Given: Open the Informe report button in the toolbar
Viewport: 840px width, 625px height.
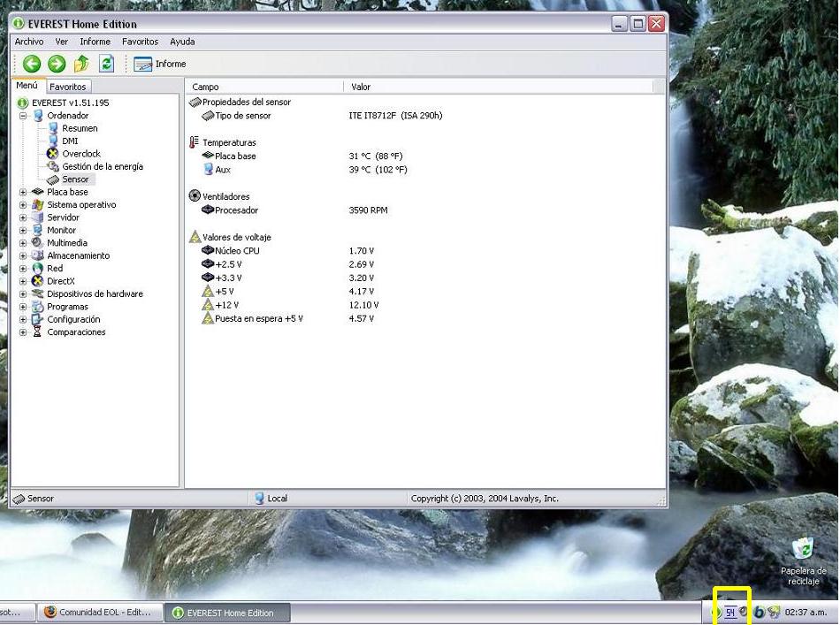Looking at the screenshot, I should 160,64.
